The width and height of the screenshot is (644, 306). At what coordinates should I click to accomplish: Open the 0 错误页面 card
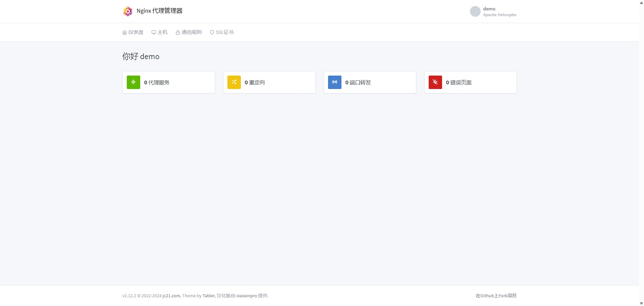click(x=471, y=82)
